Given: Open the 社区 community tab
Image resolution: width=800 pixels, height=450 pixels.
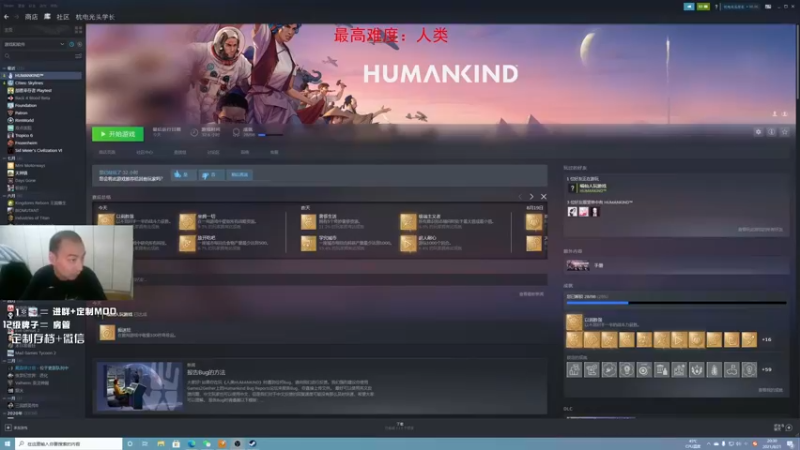Looking at the screenshot, I should point(63,17).
